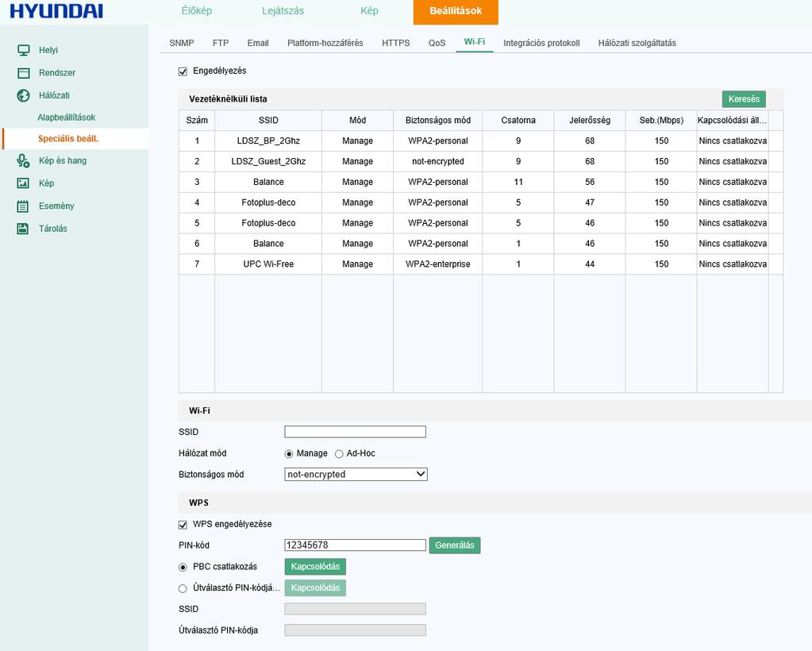The image size is (812, 651).
Task: Select the UPC Wi-Free network row
Action: 480,264
